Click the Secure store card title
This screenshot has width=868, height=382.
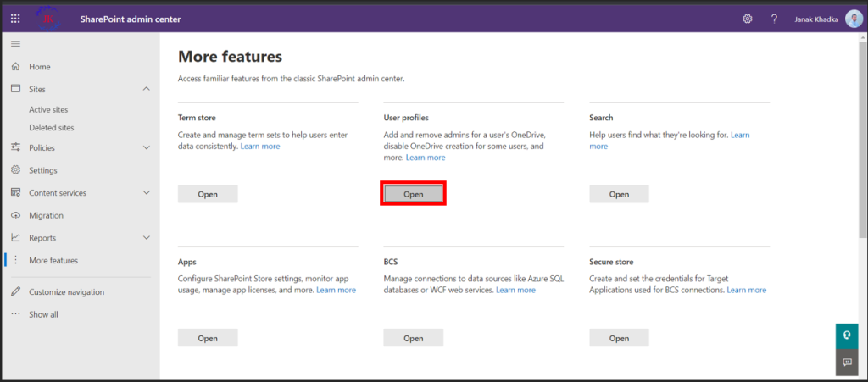tap(611, 262)
